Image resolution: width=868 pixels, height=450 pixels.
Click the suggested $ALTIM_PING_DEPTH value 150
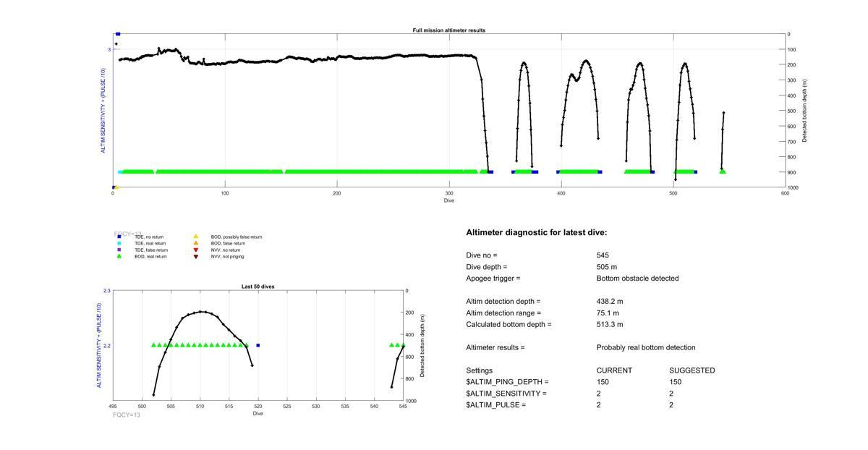coord(675,382)
